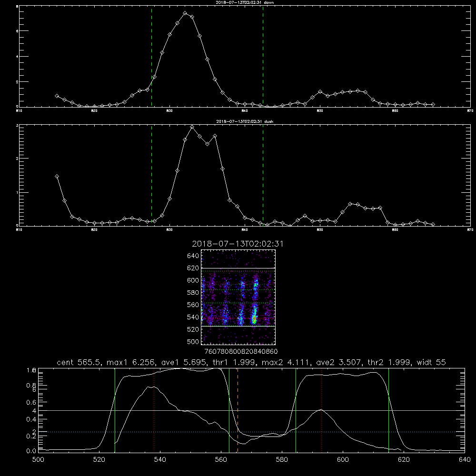Click the 'max2 4.111' value
This screenshot has width=476, height=476.
pyautogui.click(x=286, y=362)
